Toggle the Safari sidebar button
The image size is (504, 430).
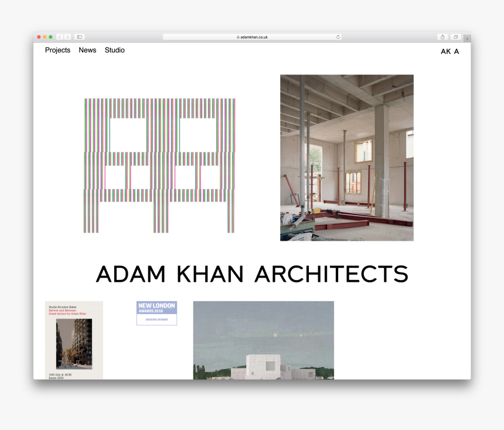pos(79,37)
